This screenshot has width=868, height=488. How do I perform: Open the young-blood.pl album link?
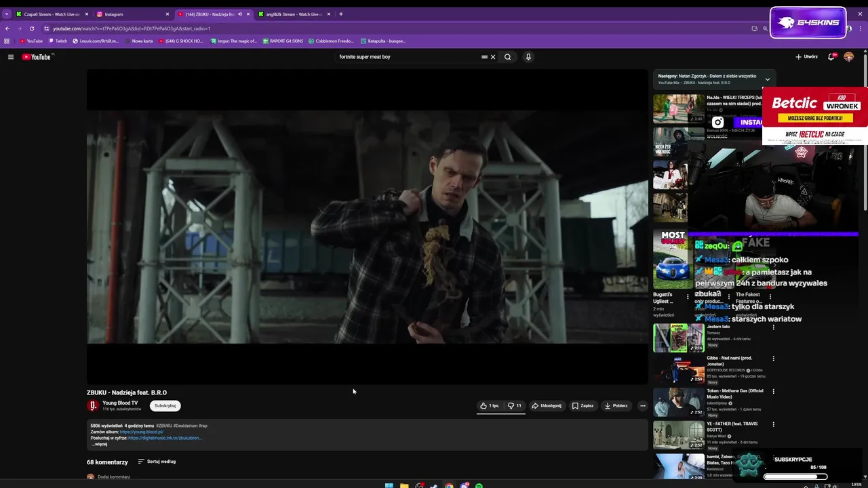pos(141,432)
